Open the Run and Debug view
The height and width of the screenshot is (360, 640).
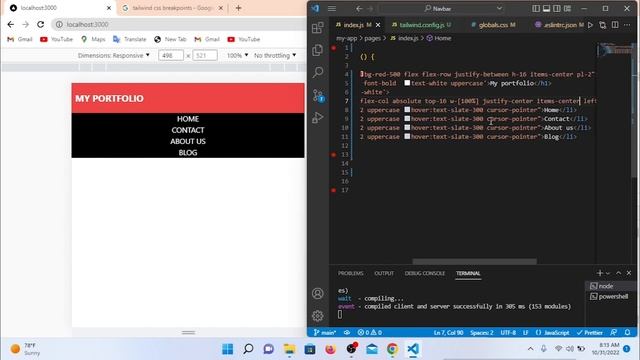pos(318,118)
